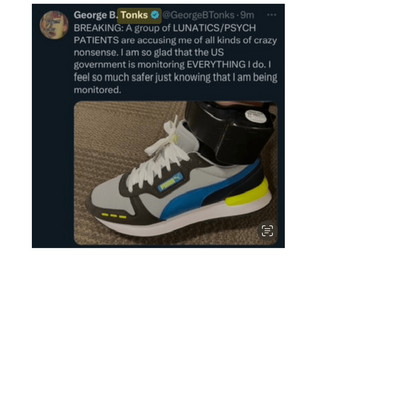
Task: Click the highlighted word Tonks in display name
Action: click(x=134, y=15)
